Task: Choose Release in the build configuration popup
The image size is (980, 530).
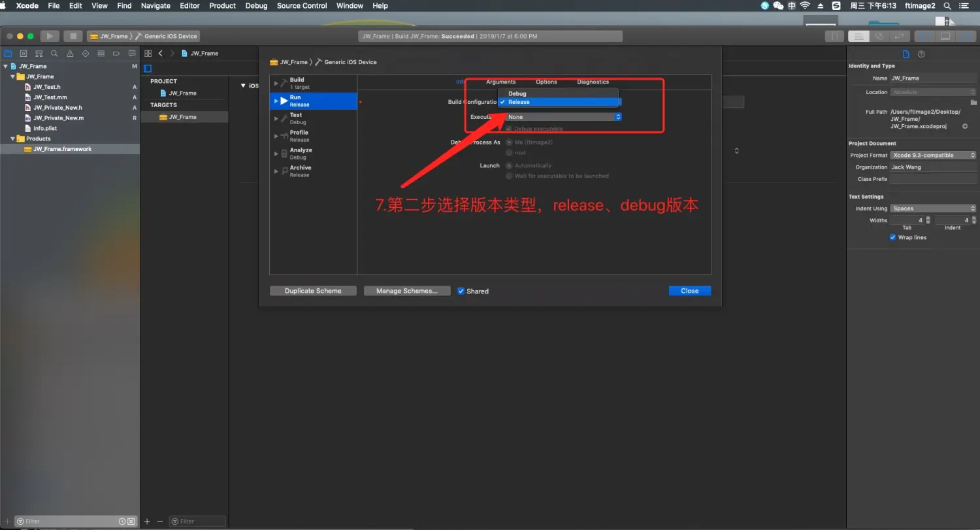Action: click(x=558, y=102)
